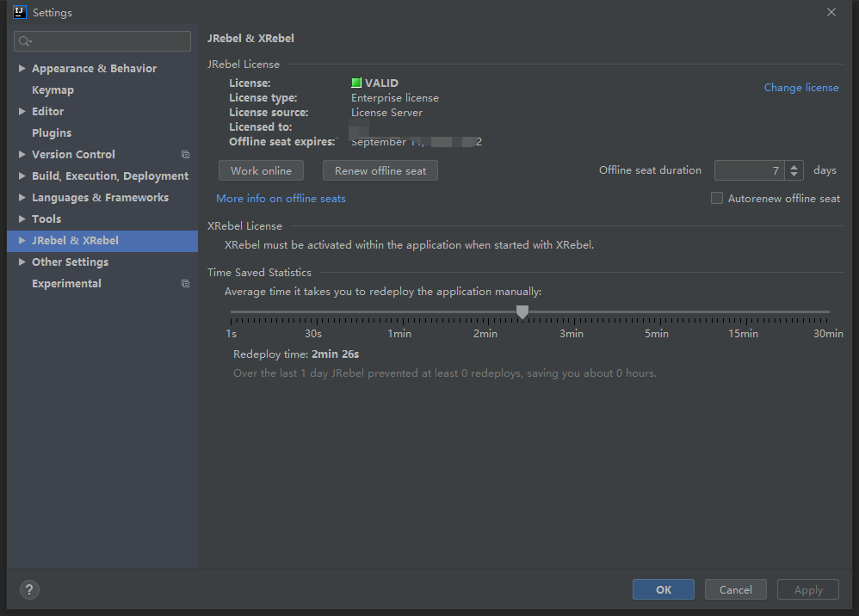The width and height of the screenshot is (859, 616).
Task: Open the Change license link
Action: [801, 88]
